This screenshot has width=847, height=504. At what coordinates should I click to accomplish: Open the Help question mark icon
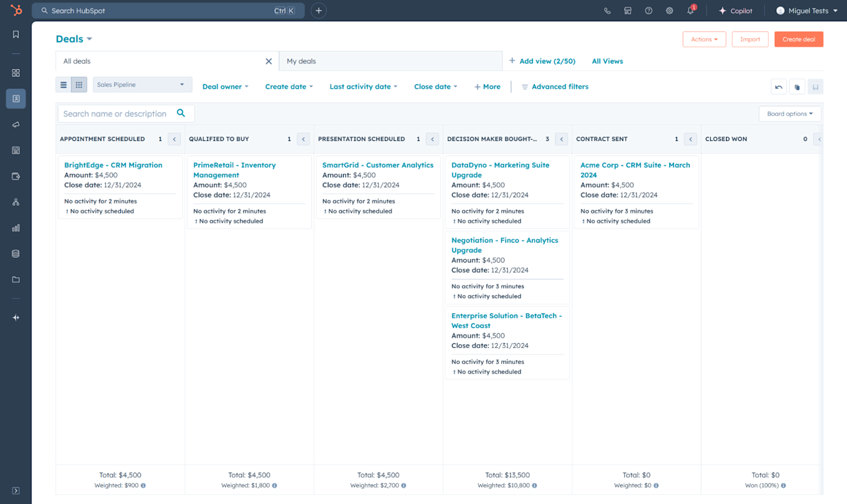coord(649,11)
